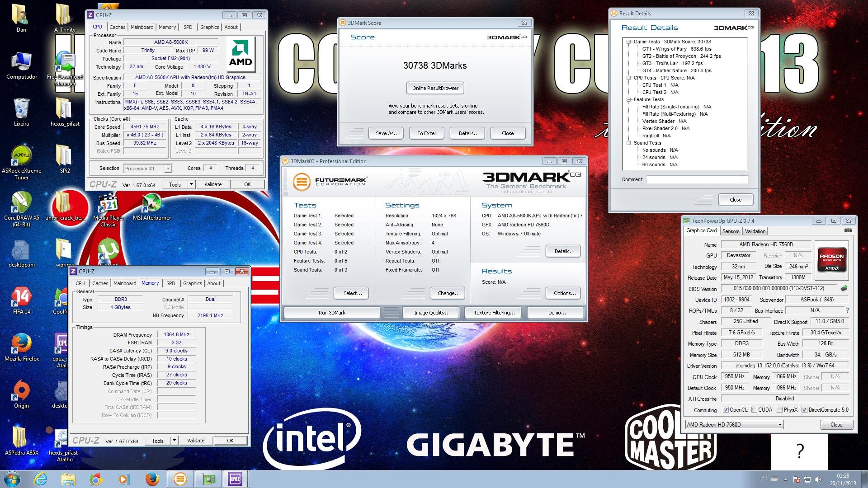Click the GT4 - Mother Nature row
Viewport: 868px width, 488px height.
coord(677,70)
